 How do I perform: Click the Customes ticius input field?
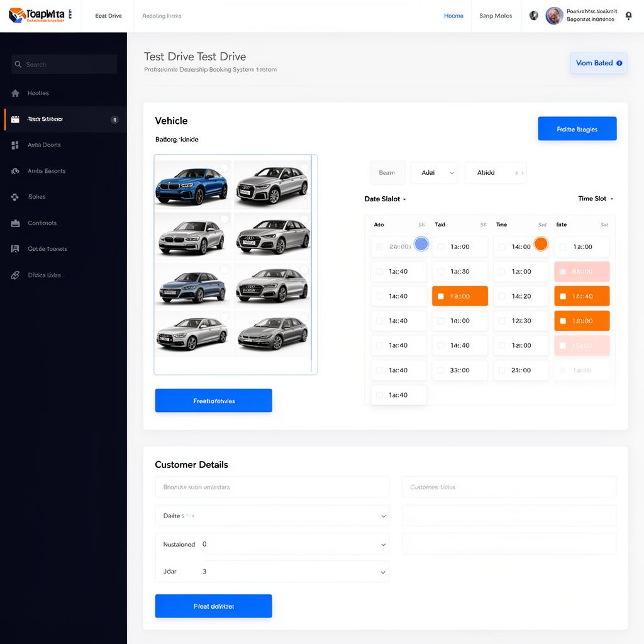[509, 487]
